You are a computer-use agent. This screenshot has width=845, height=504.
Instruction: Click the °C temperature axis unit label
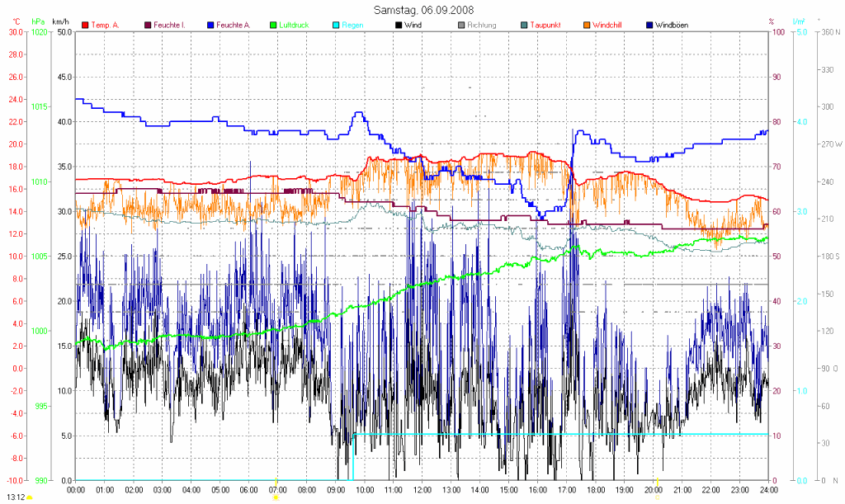(16, 20)
